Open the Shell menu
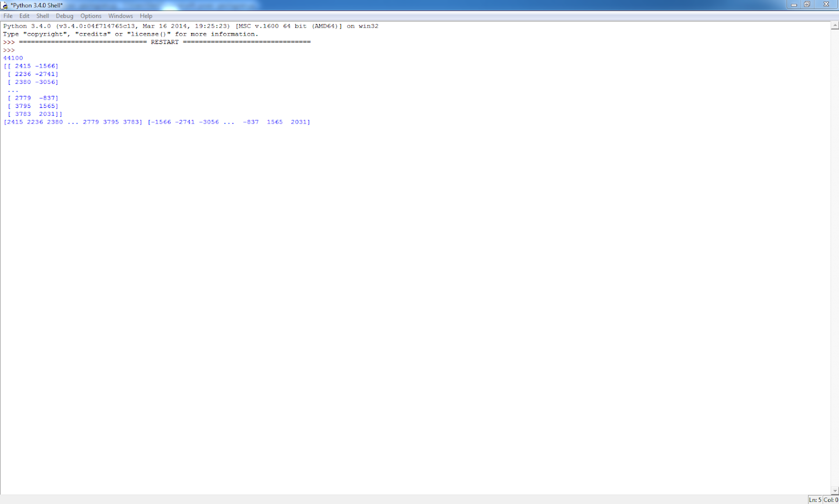This screenshot has height=504, width=839. (x=42, y=16)
